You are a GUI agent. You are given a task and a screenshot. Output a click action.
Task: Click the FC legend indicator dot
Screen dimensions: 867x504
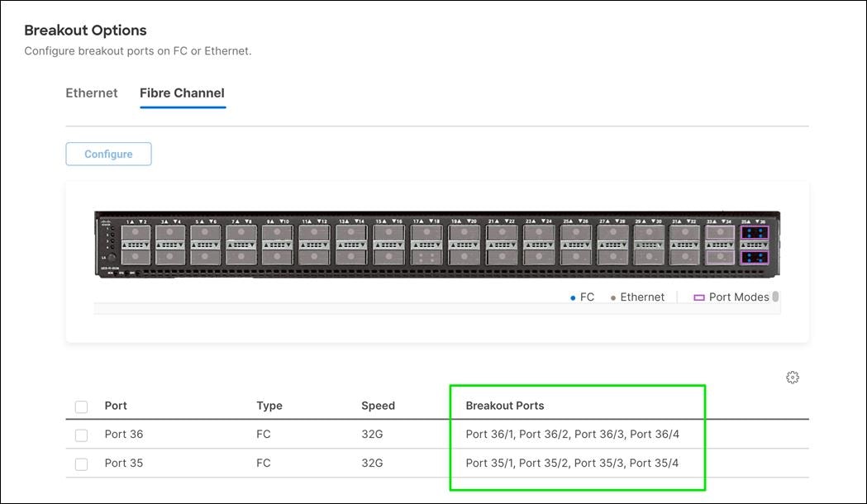(x=572, y=297)
